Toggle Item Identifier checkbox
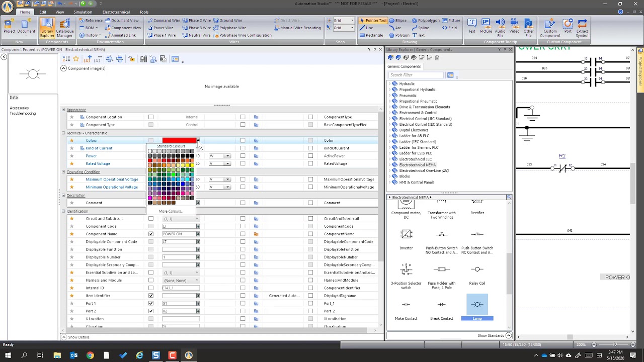Screen dimensions: 644x362 click(x=151, y=296)
